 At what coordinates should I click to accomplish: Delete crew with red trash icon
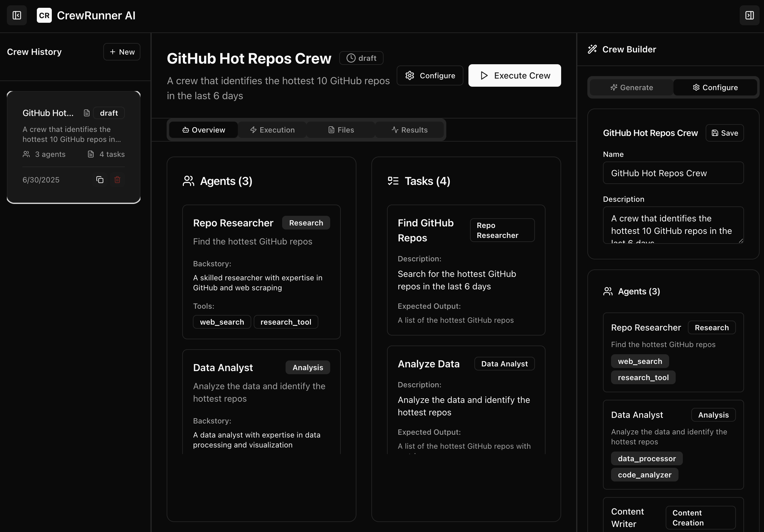[117, 180]
